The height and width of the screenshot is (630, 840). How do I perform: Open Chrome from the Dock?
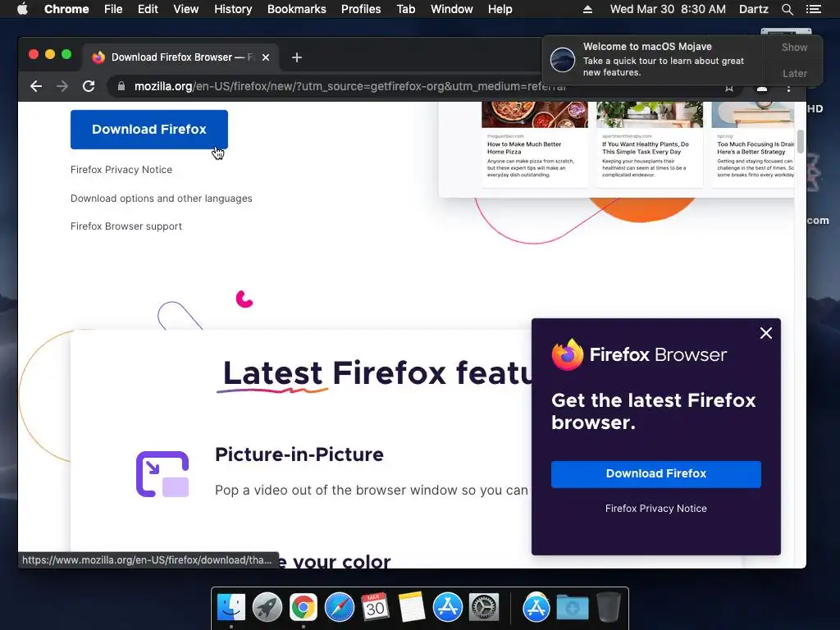coord(304,608)
